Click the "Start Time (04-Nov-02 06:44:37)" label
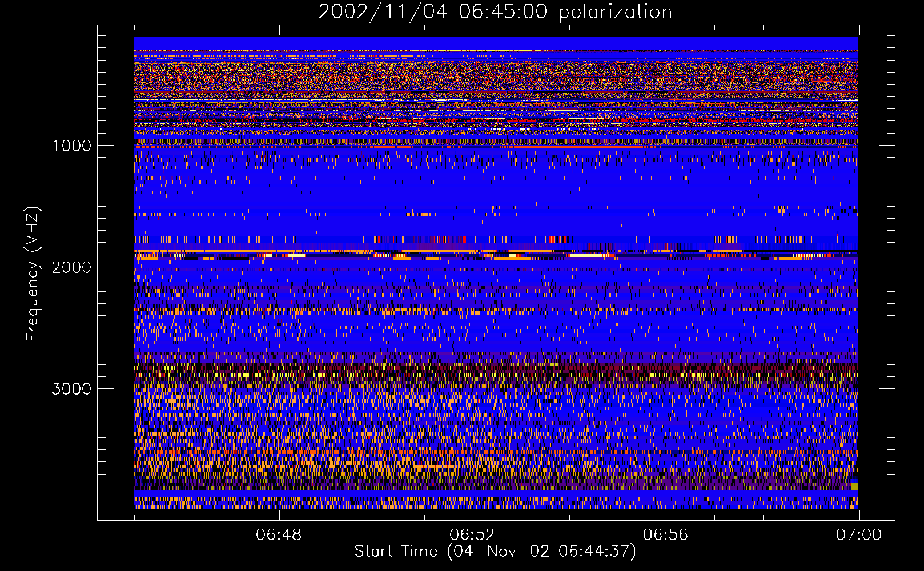Image resolution: width=924 pixels, height=571 pixels. [x=495, y=552]
